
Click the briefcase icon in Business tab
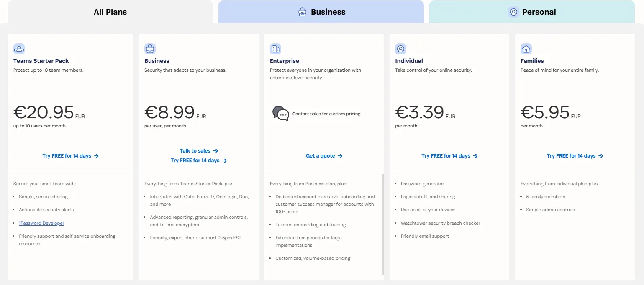click(x=302, y=12)
